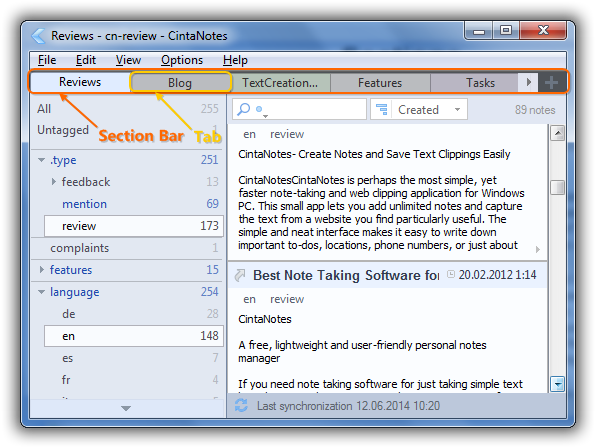Select the All tag filter
Image resolution: width=596 pixels, height=448 pixels.
[x=44, y=109]
